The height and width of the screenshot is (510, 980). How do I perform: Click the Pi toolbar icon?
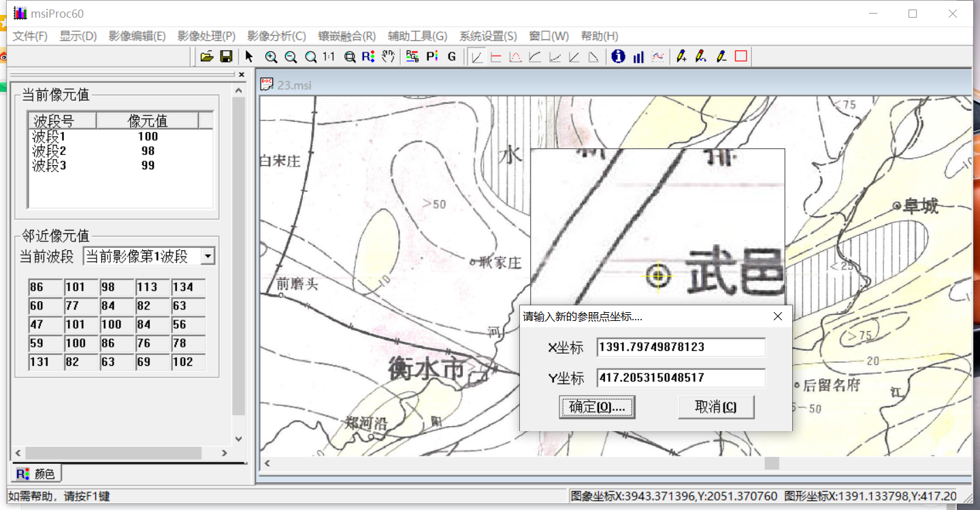click(431, 56)
